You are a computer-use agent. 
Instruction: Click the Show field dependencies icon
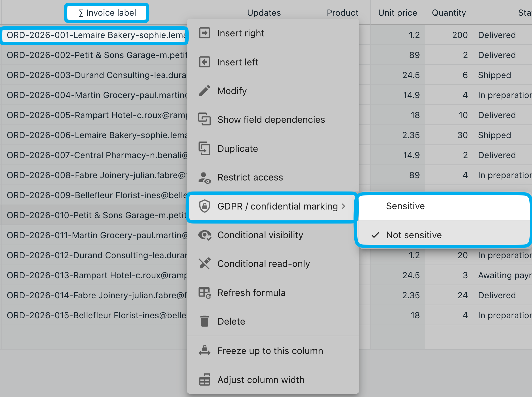(x=205, y=119)
